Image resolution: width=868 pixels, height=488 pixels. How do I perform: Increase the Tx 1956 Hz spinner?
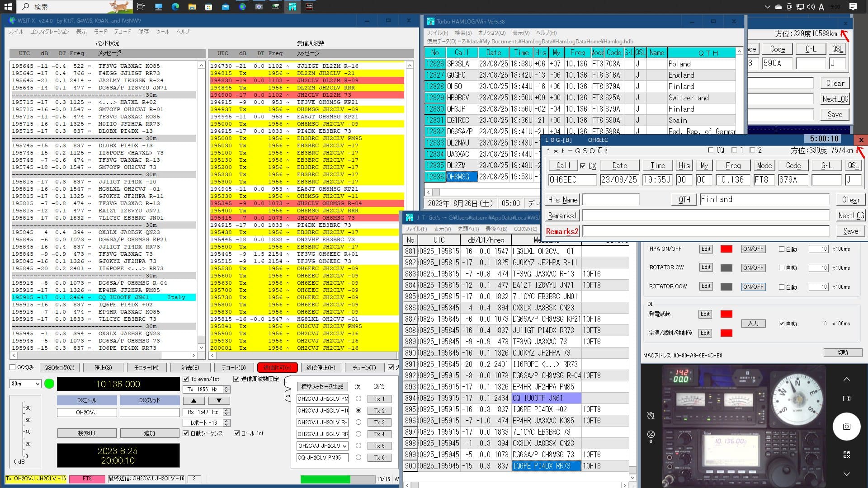(x=226, y=387)
